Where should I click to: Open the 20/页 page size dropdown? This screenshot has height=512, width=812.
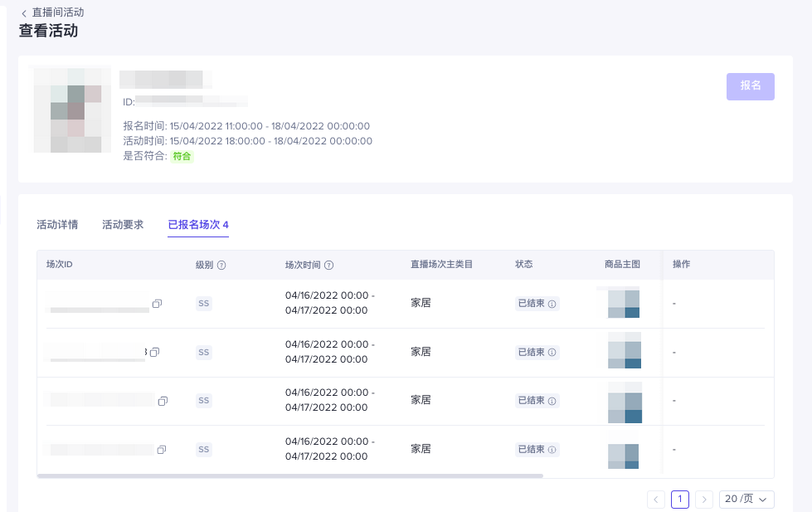click(x=746, y=499)
